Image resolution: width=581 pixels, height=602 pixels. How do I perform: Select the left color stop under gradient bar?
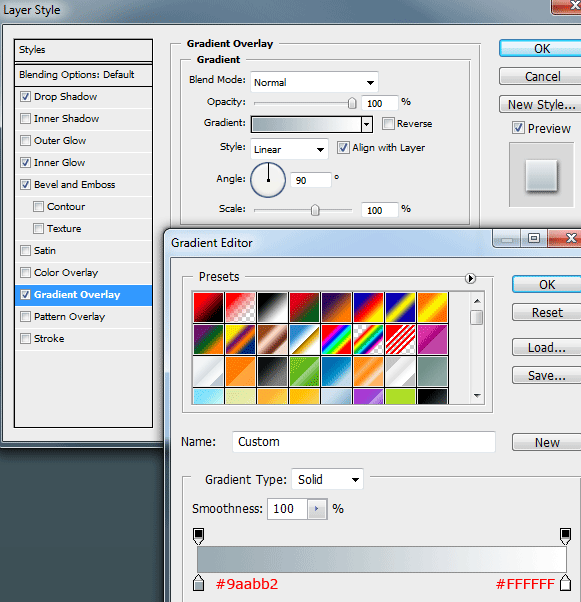(x=198, y=582)
